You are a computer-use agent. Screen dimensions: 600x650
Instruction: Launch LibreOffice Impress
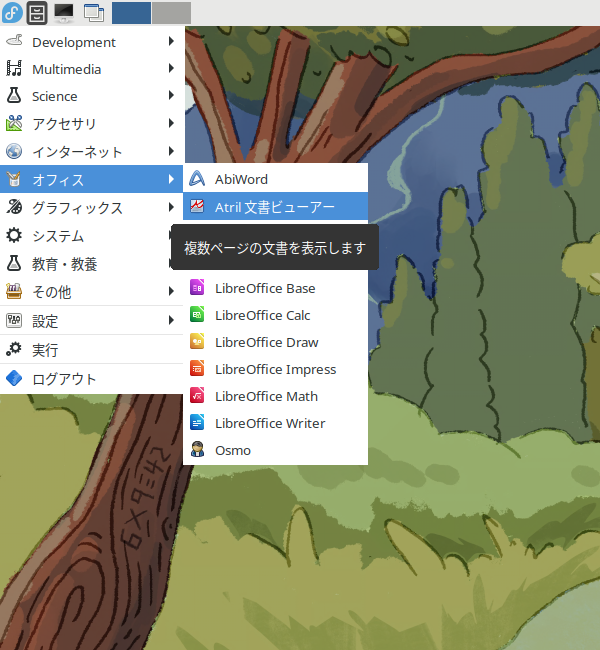point(275,369)
